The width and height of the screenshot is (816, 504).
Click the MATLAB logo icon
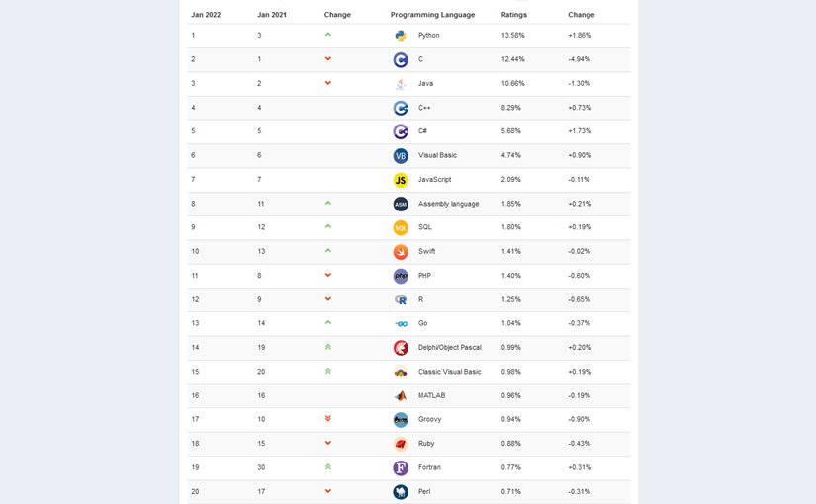pyautogui.click(x=401, y=395)
